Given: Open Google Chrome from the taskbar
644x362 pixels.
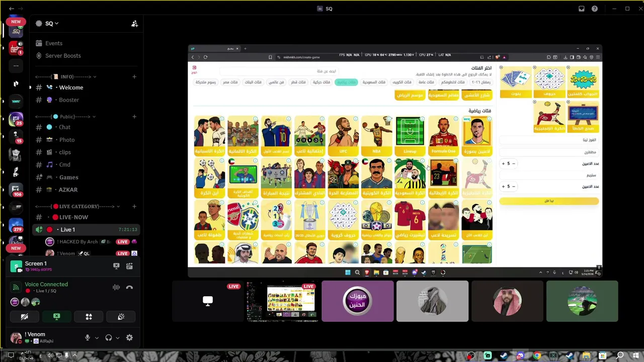Looking at the screenshot, I should tap(537, 355).
